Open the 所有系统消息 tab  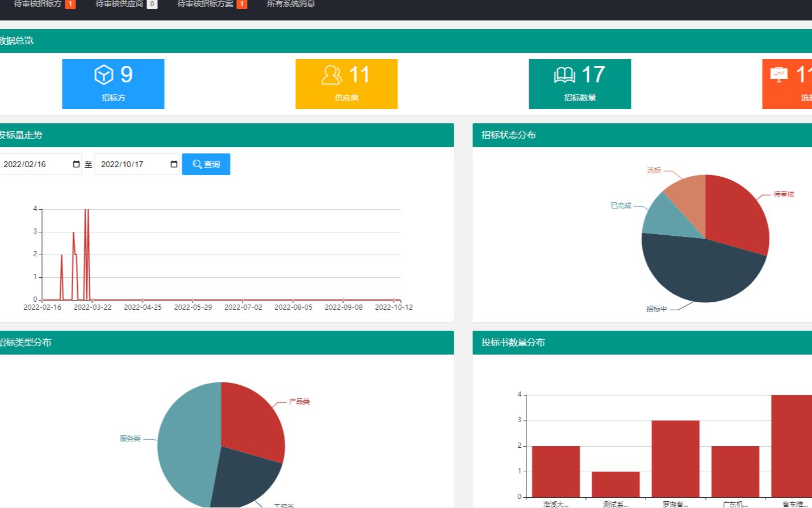[x=291, y=4]
